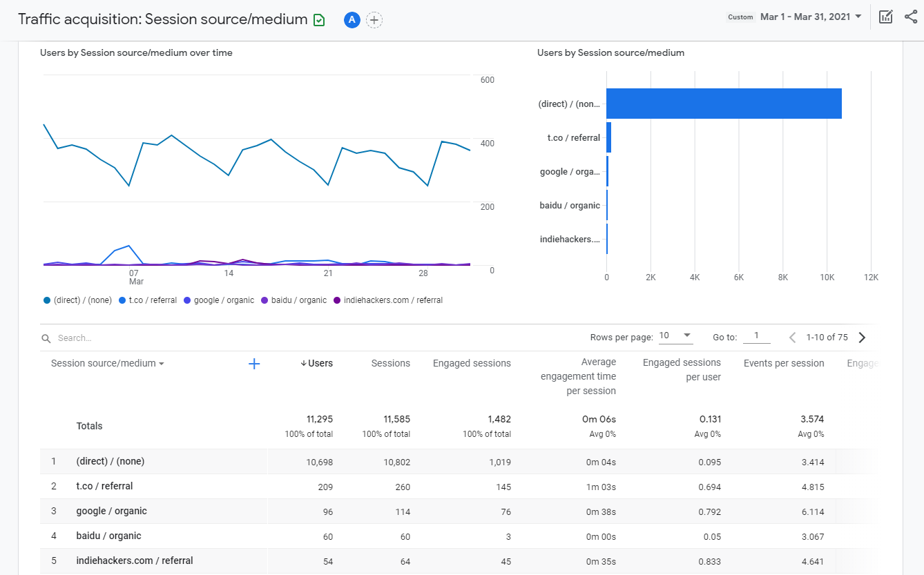Toggle the (direct) / (none) legend item
The width and height of the screenshot is (924, 575).
(x=77, y=300)
